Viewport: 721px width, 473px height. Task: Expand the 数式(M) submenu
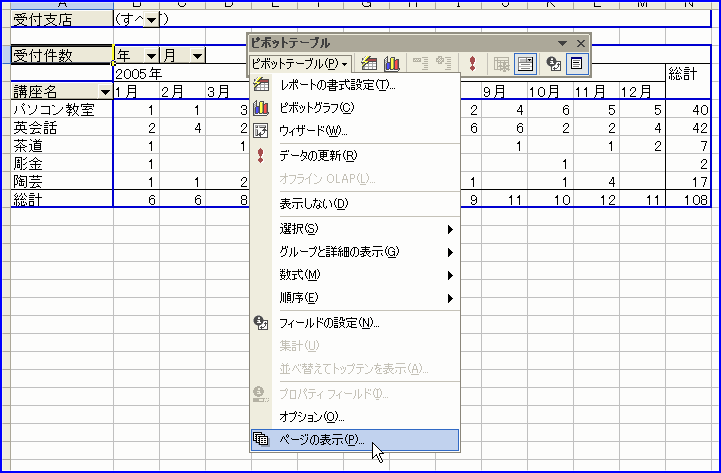point(355,275)
